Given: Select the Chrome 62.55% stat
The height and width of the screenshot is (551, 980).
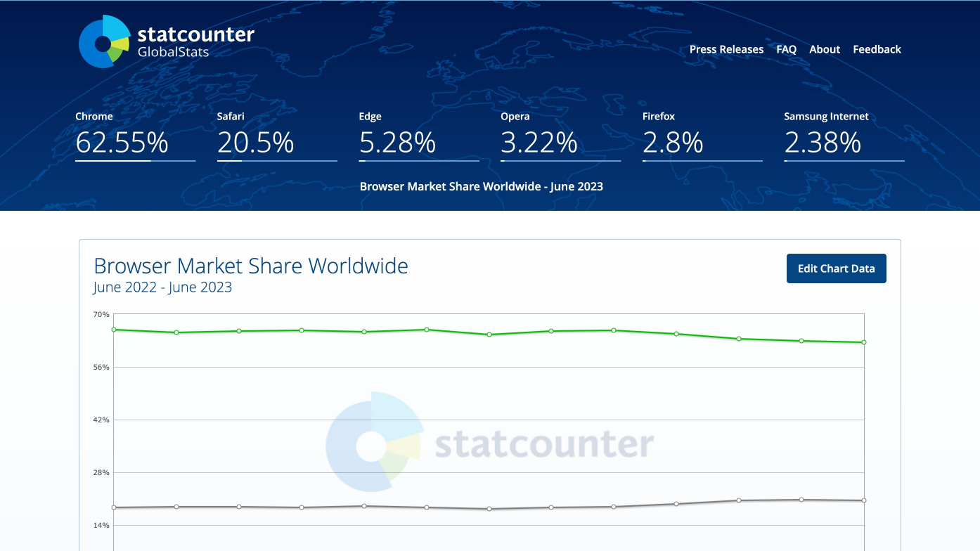Looking at the screenshot, I should tap(136, 136).
